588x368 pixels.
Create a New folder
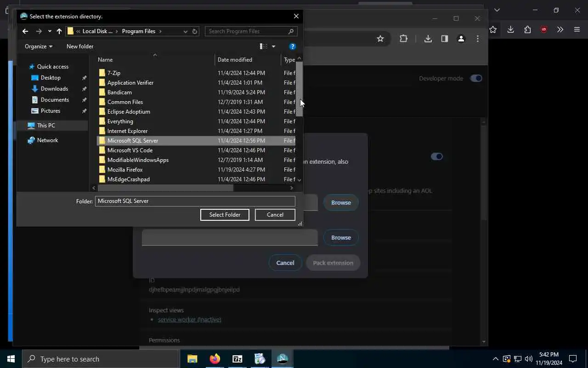80,46
